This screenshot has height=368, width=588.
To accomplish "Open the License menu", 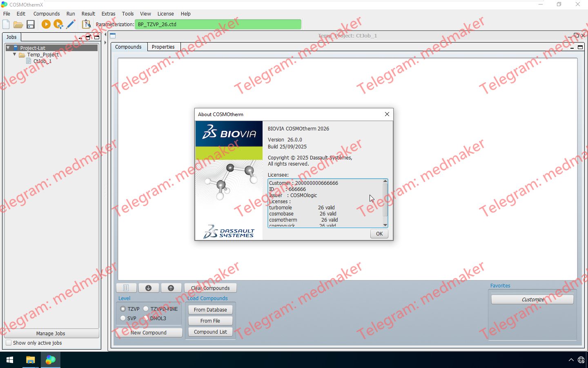I will [x=165, y=13].
